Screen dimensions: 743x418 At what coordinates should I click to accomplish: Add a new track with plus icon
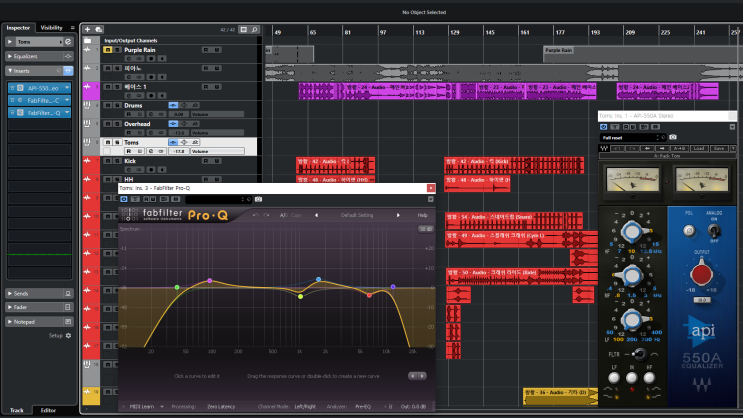tap(88, 29)
